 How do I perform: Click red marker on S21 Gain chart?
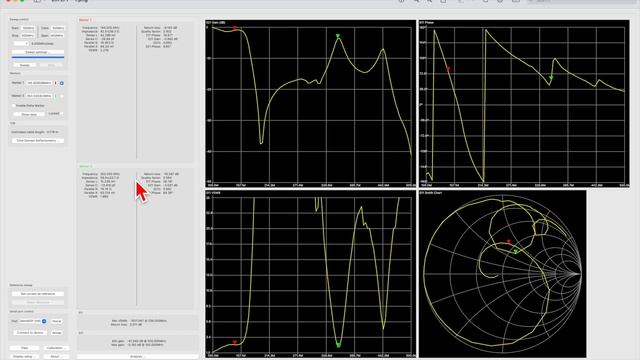pyautogui.click(x=235, y=28)
